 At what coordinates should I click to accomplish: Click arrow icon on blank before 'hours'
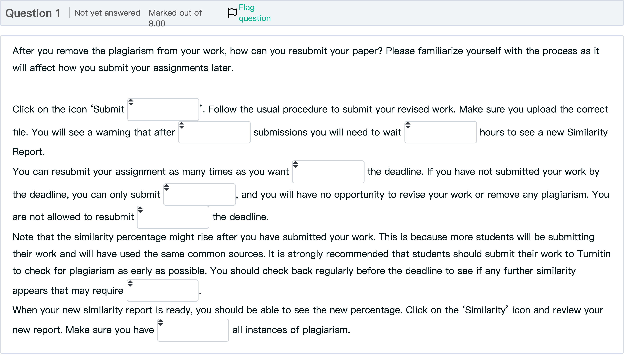point(408,125)
